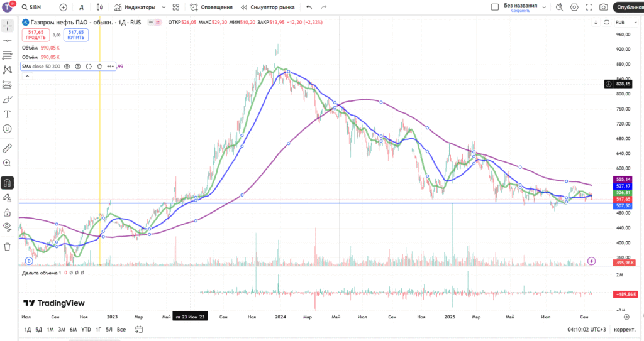Toggle hide all drawings eye icon

click(7, 227)
